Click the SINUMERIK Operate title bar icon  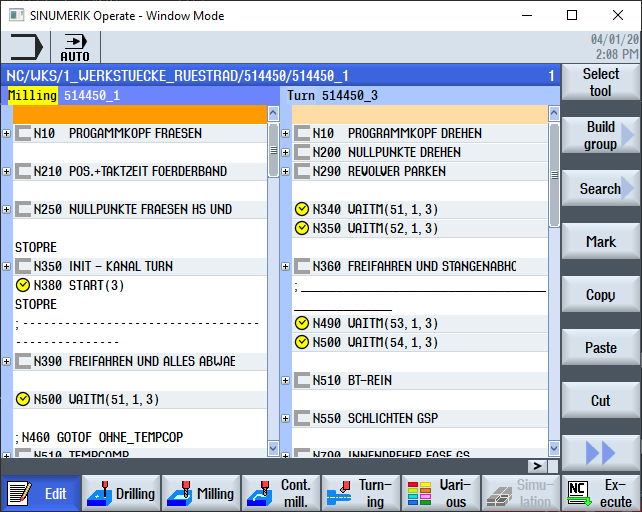click(16, 16)
